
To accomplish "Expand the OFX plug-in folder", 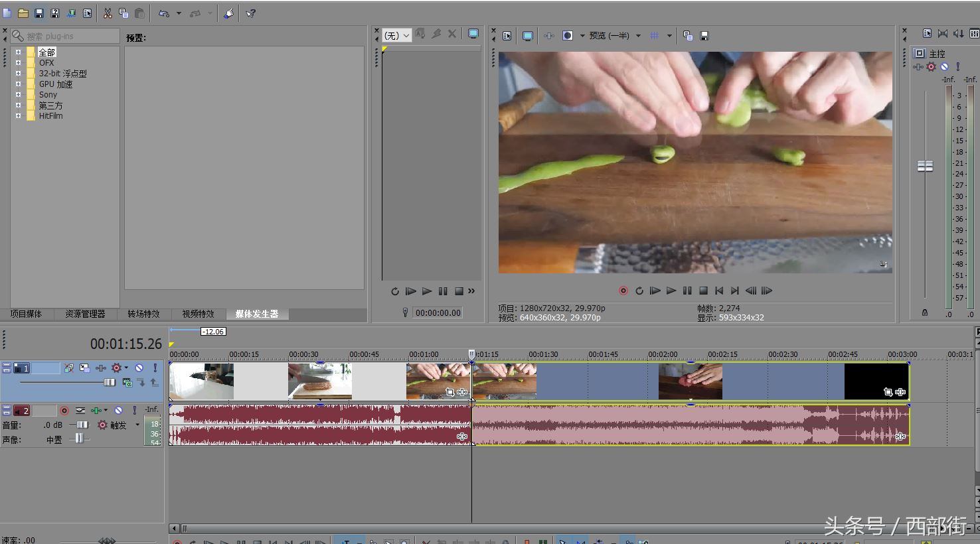I will pyautogui.click(x=19, y=62).
